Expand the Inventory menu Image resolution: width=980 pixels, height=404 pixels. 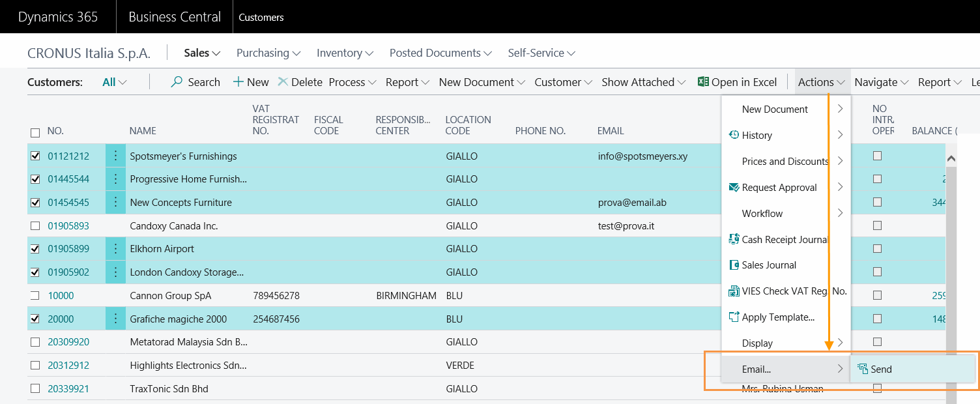click(345, 53)
